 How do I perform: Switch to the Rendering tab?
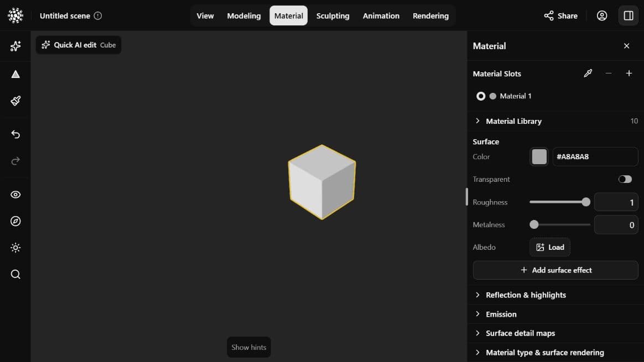430,15
